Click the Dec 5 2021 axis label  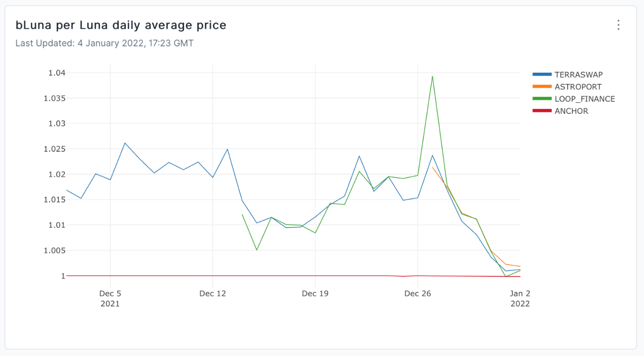tap(110, 298)
